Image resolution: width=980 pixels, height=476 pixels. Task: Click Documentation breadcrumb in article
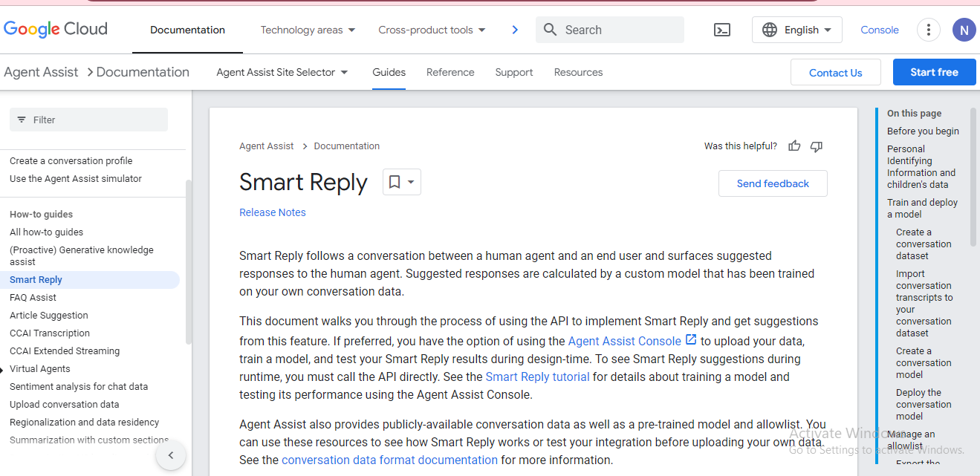(347, 146)
